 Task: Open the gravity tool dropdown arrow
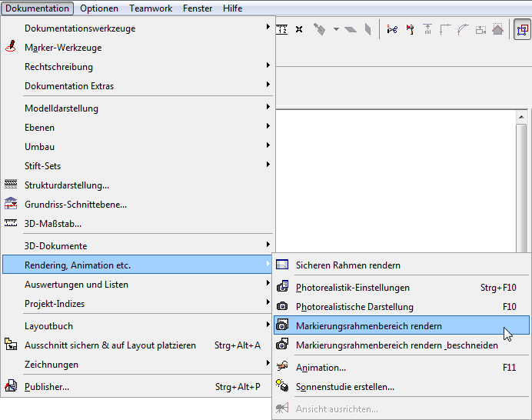point(336,29)
